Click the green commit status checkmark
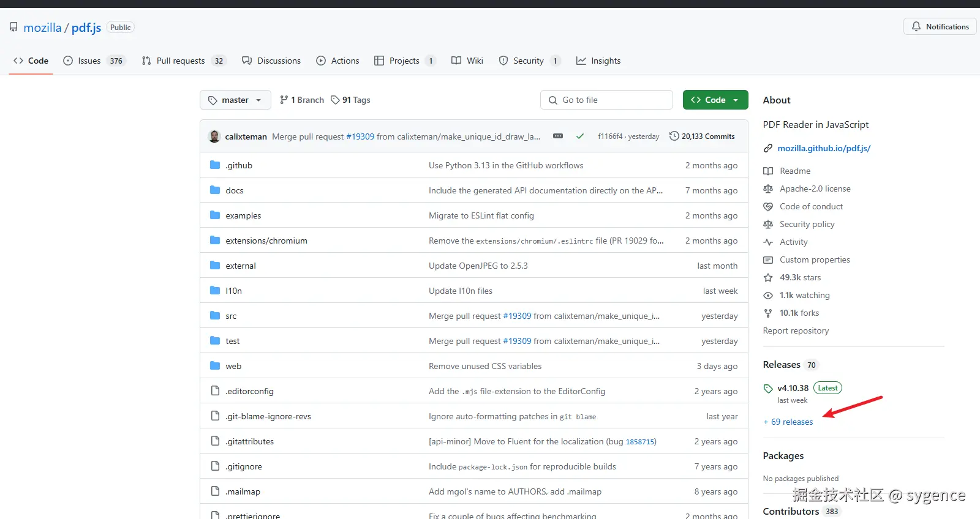980x519 pixels. 579,136
